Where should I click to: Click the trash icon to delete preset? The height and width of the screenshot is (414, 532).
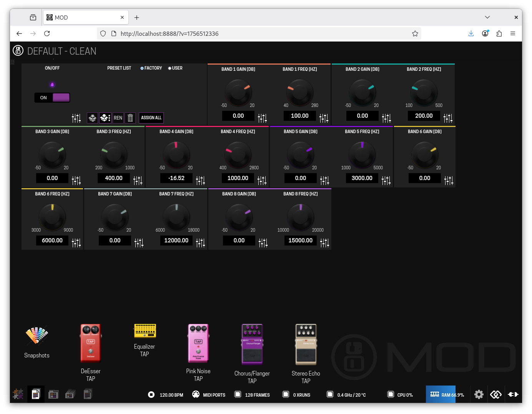(x=130, y=118)
